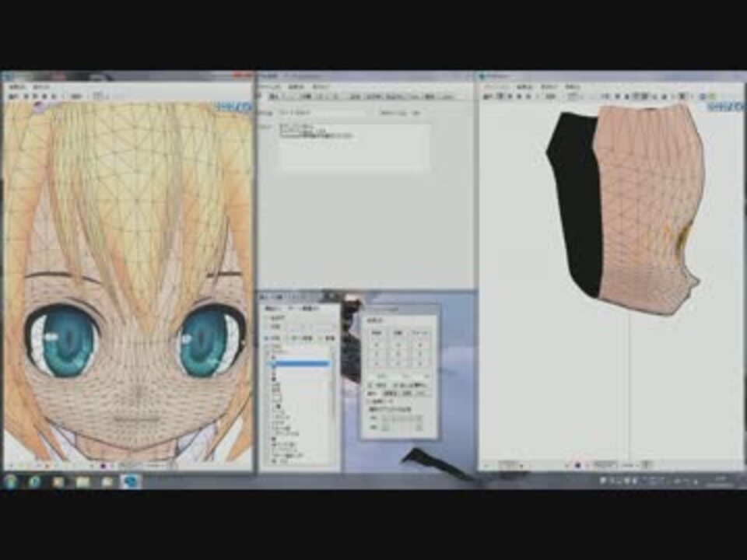Click the first button below the grid checkboxes

pyautogui.click(x=390, y=394)
